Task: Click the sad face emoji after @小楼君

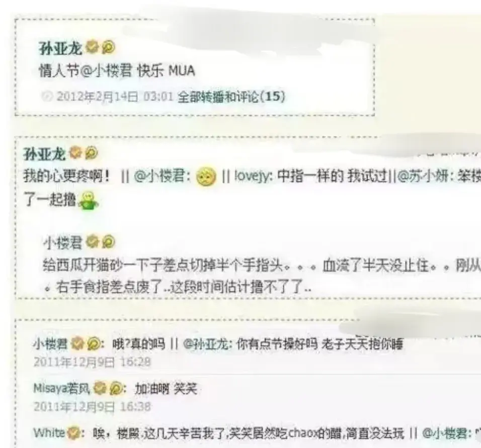Action: tap(206, 177)
